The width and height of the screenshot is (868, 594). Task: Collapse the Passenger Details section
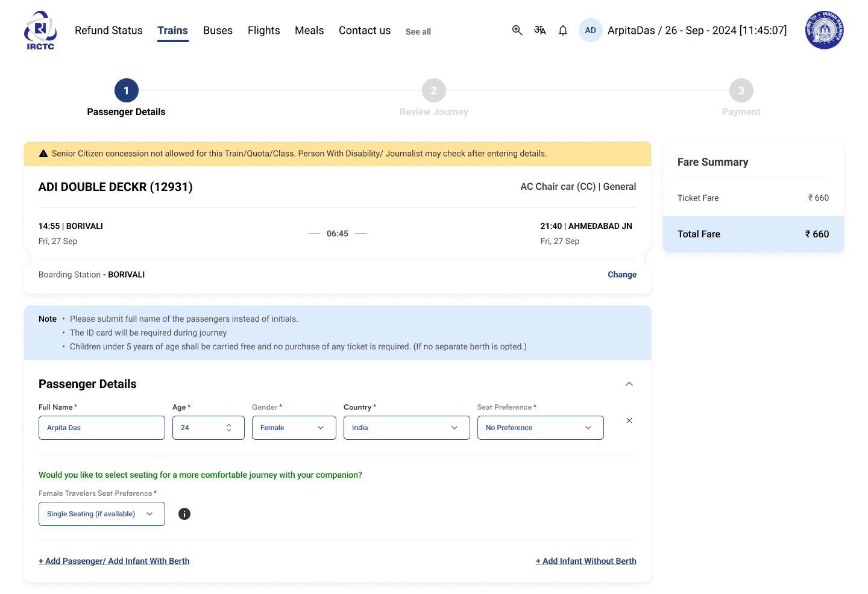(629, 384)
